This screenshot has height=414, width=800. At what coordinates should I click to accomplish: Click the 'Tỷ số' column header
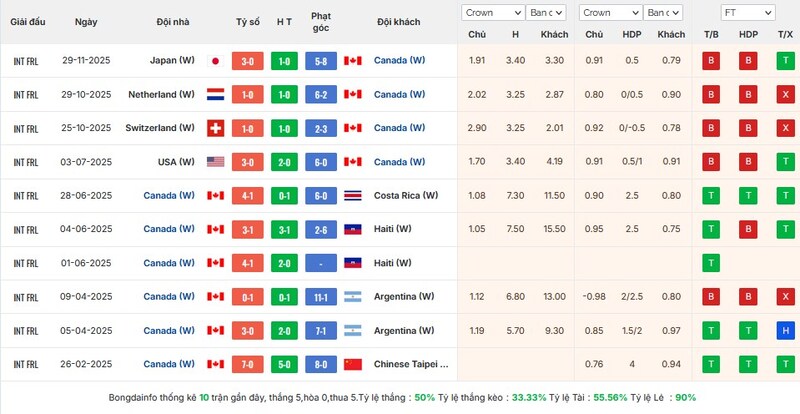point(249,21)
